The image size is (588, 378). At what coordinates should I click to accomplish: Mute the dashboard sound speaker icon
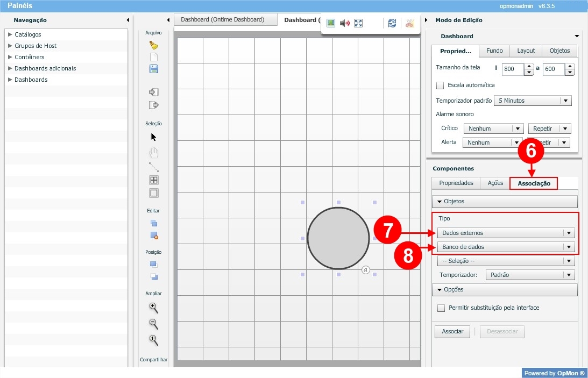[345, 23]
